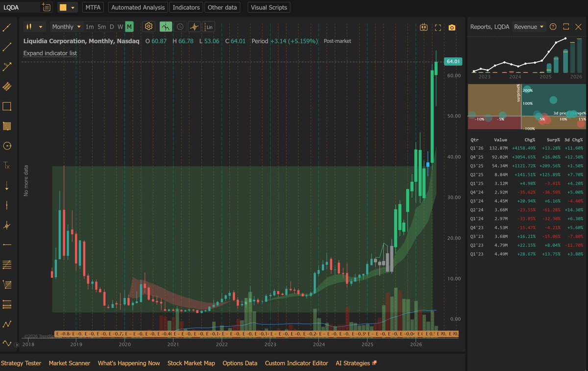
Task: Enter fullscreen chart mode
Action: [x=438, y=27]
